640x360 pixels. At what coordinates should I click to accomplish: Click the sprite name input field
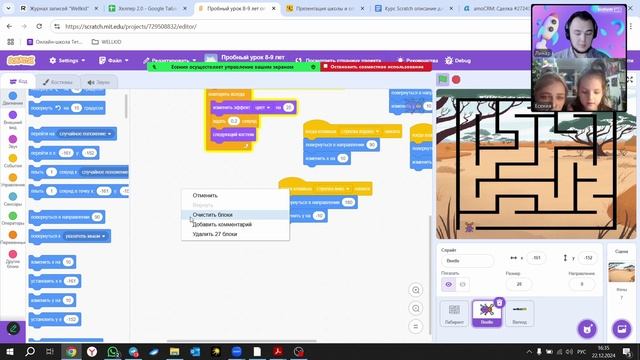pos(467,260)
